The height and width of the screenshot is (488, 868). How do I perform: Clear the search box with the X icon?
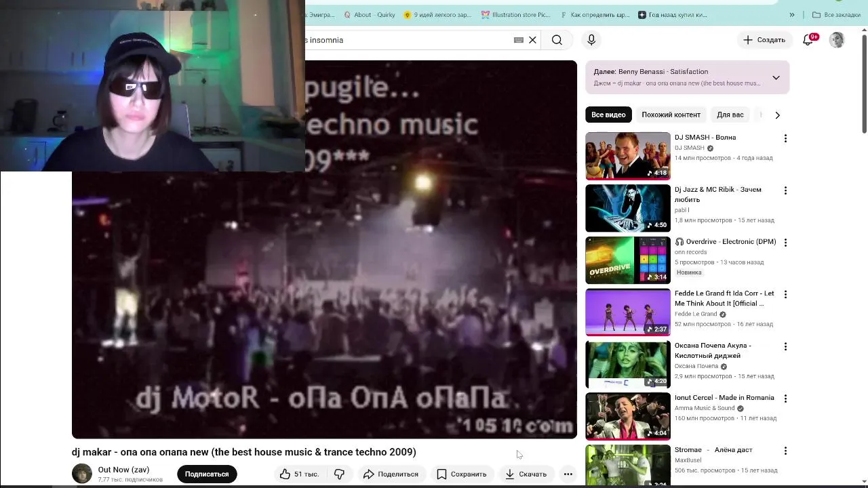pyautogui.click(x=532, y=40)
